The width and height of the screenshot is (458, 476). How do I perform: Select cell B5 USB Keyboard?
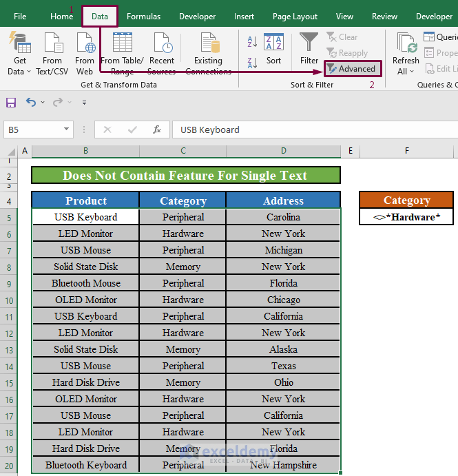85,217
